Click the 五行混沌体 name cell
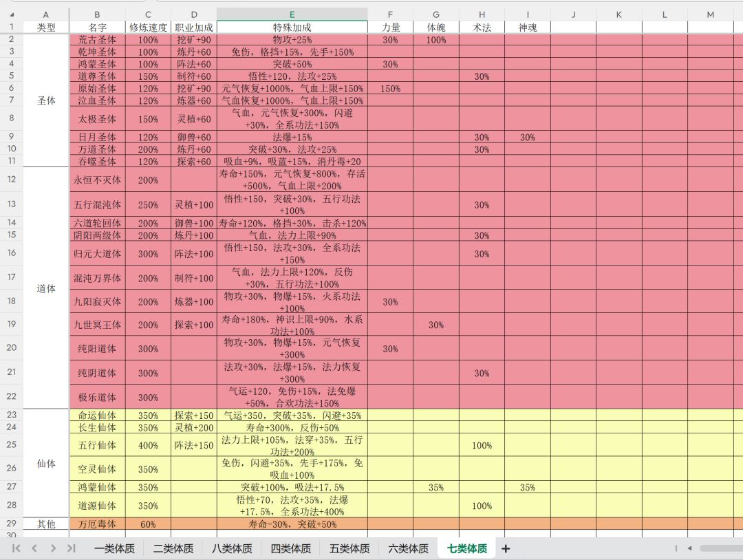 tap(97, 204)
